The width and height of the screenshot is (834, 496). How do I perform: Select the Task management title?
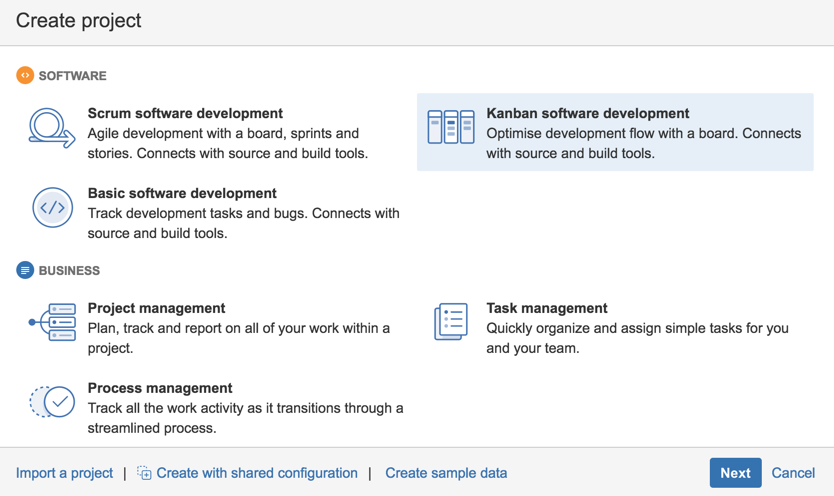[x=547, y=309]
